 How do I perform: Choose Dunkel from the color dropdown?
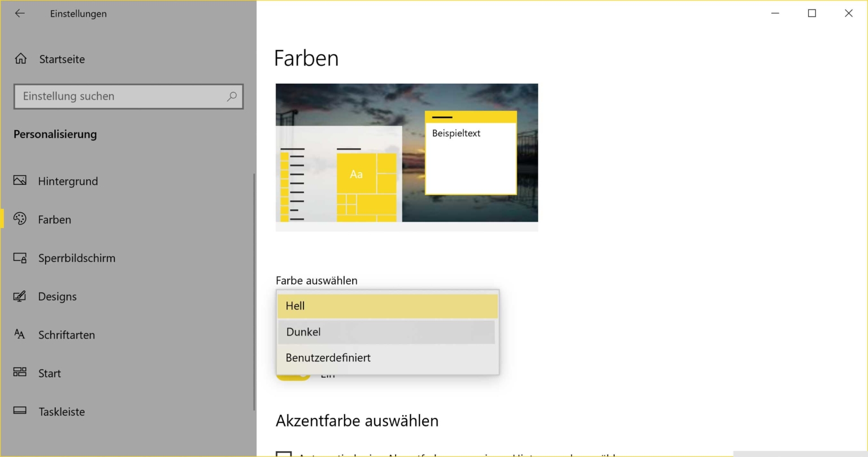[387, 331]
